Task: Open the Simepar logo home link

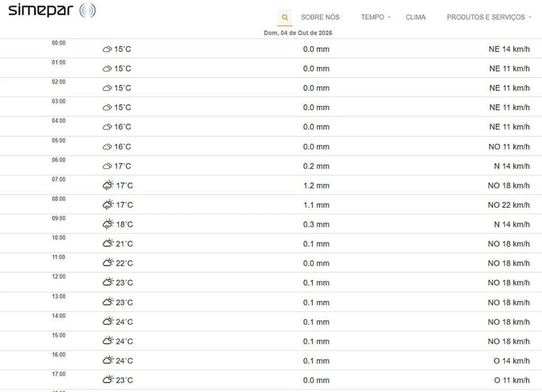Action: pos(52,11)
